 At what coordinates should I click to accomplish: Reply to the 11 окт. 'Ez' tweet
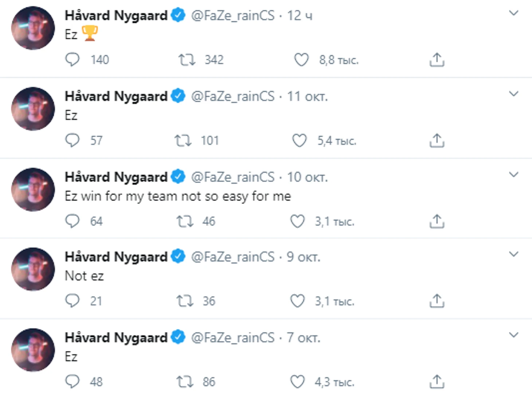click(72, 140)
